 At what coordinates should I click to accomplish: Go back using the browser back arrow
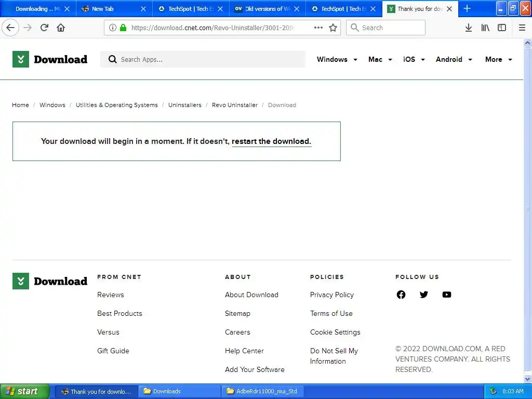pos(10,28)
